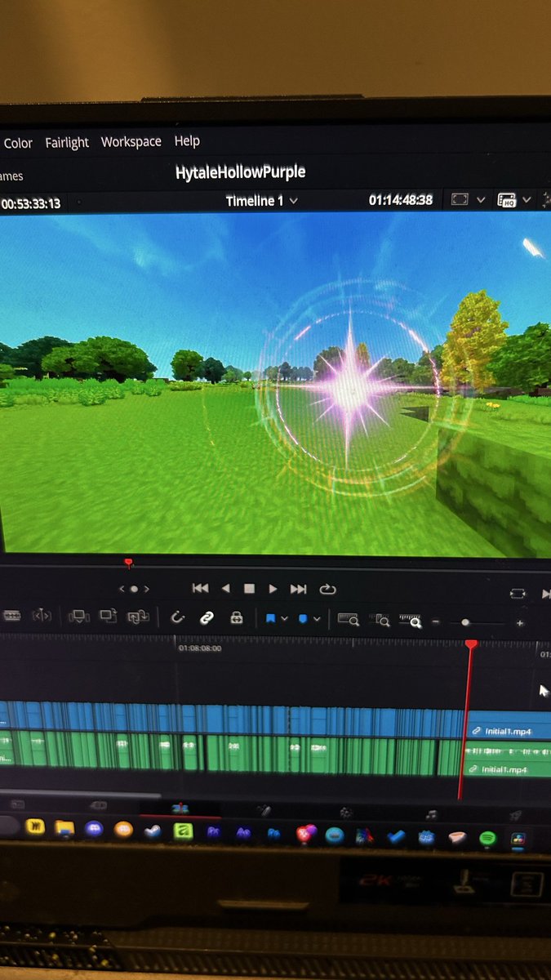Toggle timeline snapping magnet
Image resolution: width=551 pixels, height=980 pixels.
[177, 618]
